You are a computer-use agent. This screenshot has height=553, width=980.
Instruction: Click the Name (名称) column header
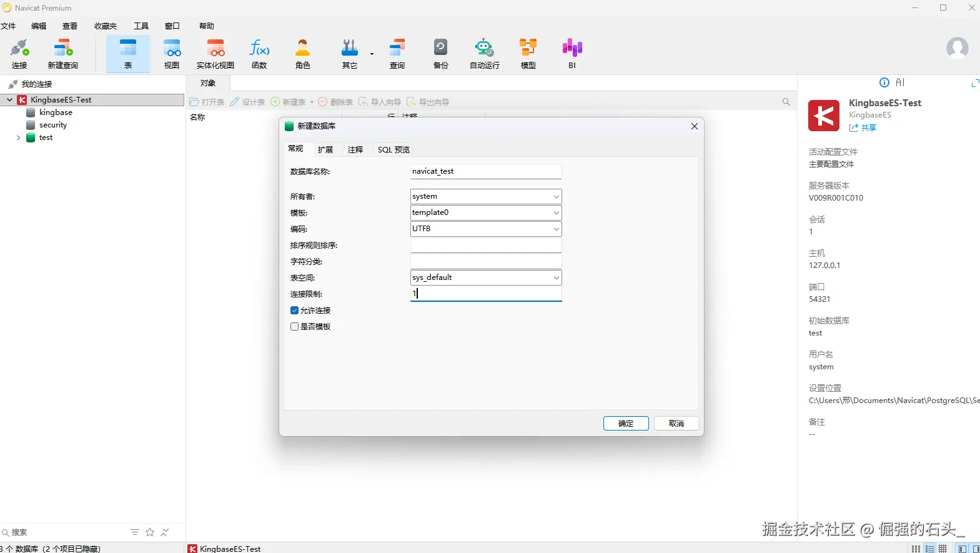click(197, 117)
